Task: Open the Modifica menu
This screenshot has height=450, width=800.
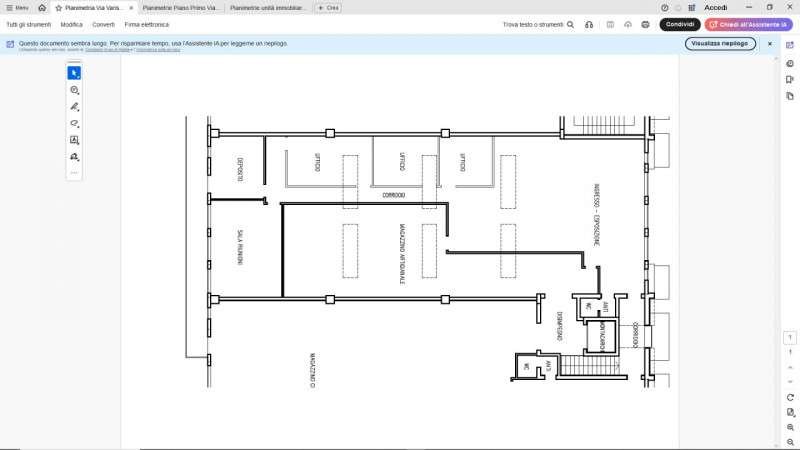Action: pyautogui.click(x=71, y=24)
